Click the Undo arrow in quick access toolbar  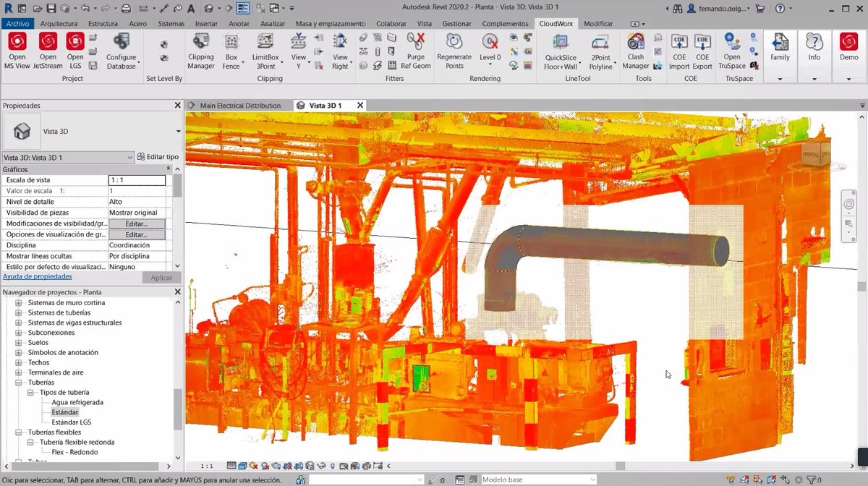click(85, 9)
